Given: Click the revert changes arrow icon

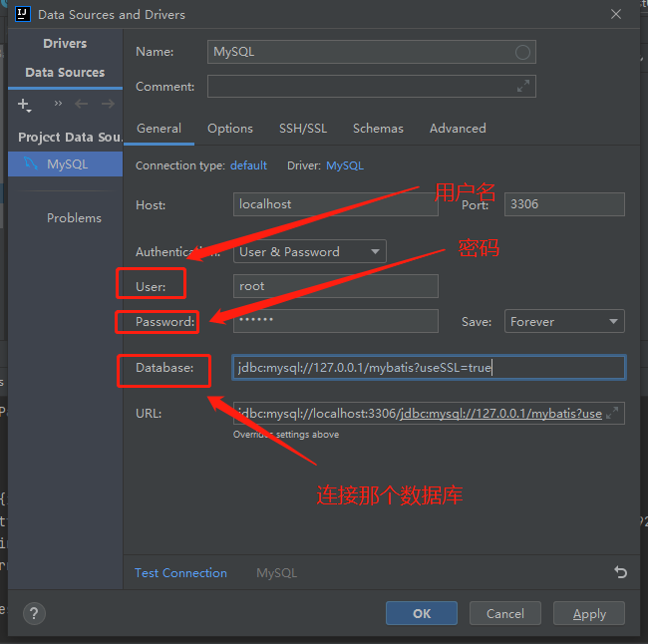Looking at the screenshot, I should tap(620, 572).
